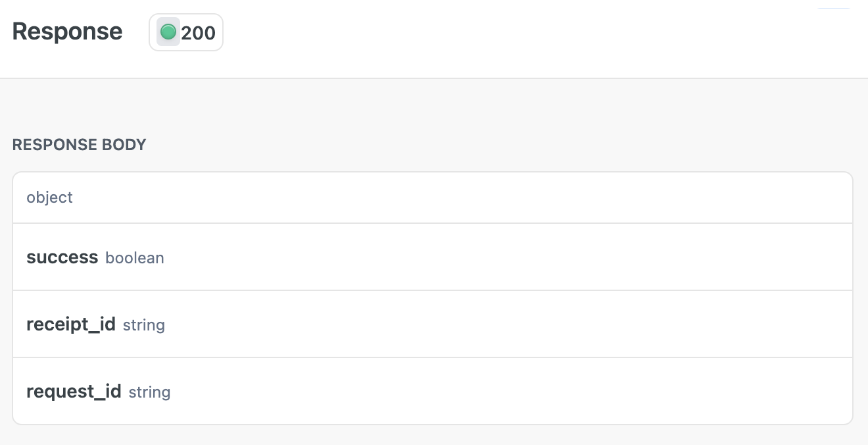Click the RESPONSE BODY label
The width and height of the screenshot is (868, 445).
point(80,145)
